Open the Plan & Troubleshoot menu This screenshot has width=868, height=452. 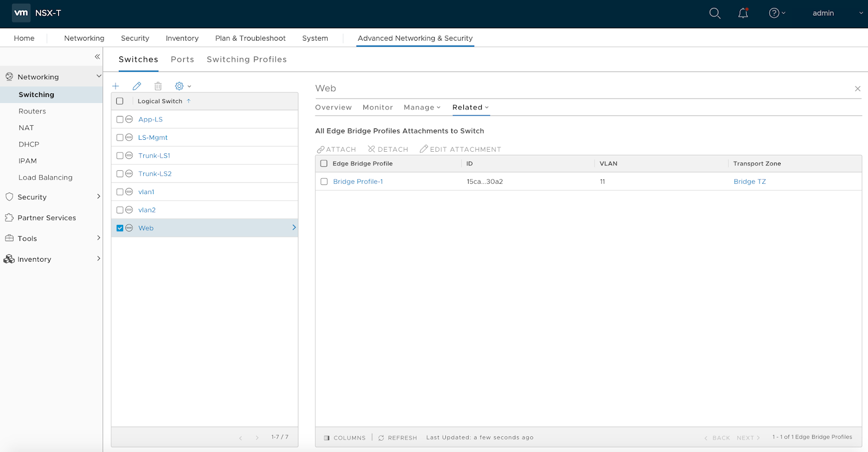[250, 38]
